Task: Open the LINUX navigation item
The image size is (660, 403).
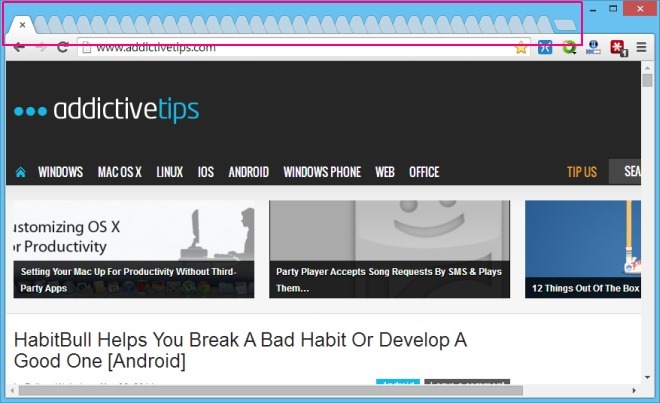Action: pyautogui.click(x=170, y=172)
